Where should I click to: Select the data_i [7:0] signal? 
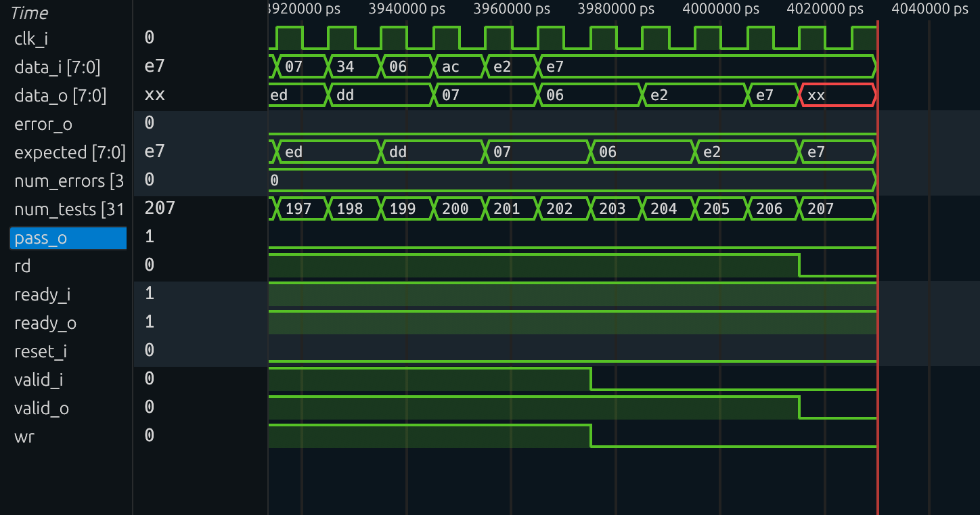58,68
